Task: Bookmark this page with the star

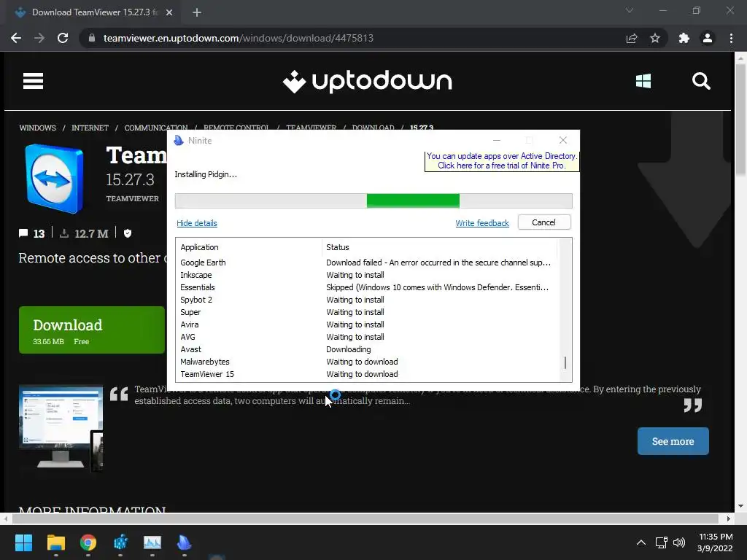Action: [x=655, y=38]
